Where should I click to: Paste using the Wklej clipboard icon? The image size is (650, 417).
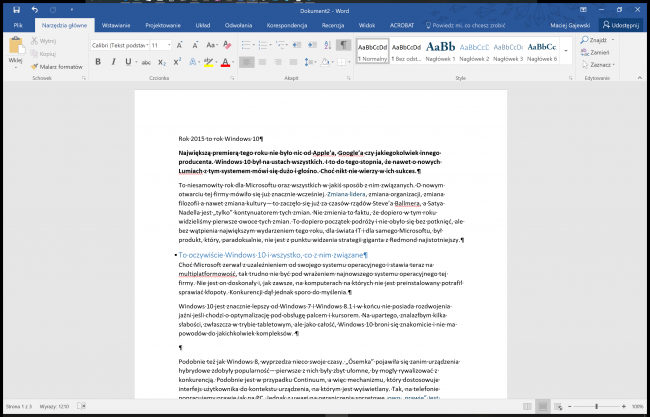[x=16, y=45]
